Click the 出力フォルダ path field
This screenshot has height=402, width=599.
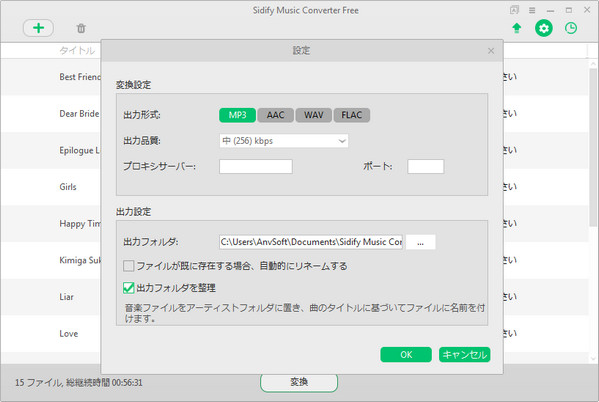311,242
